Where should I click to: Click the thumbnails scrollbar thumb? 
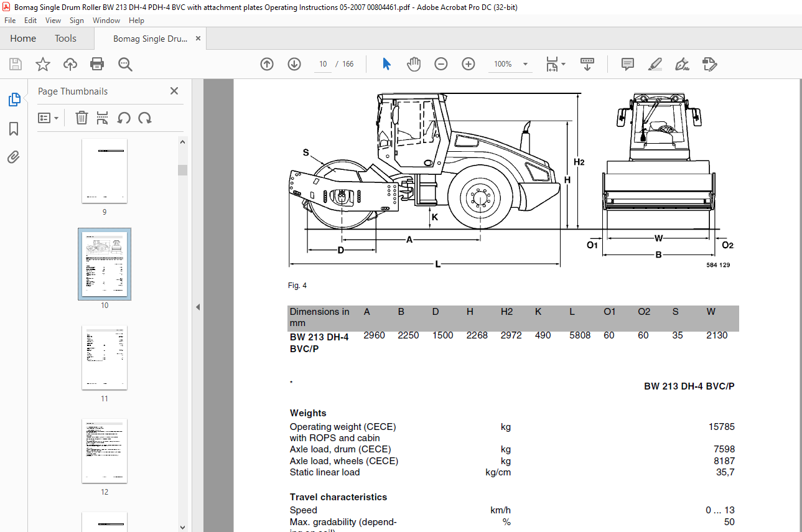183,170
